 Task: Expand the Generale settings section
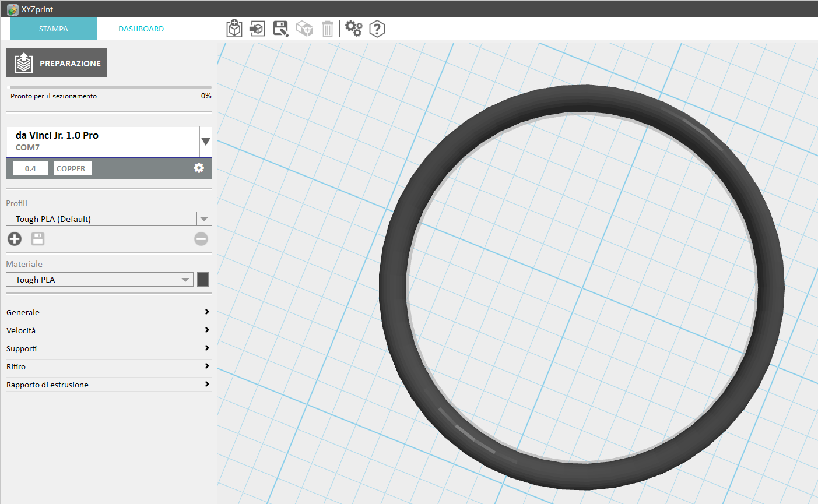coord(108,312)
